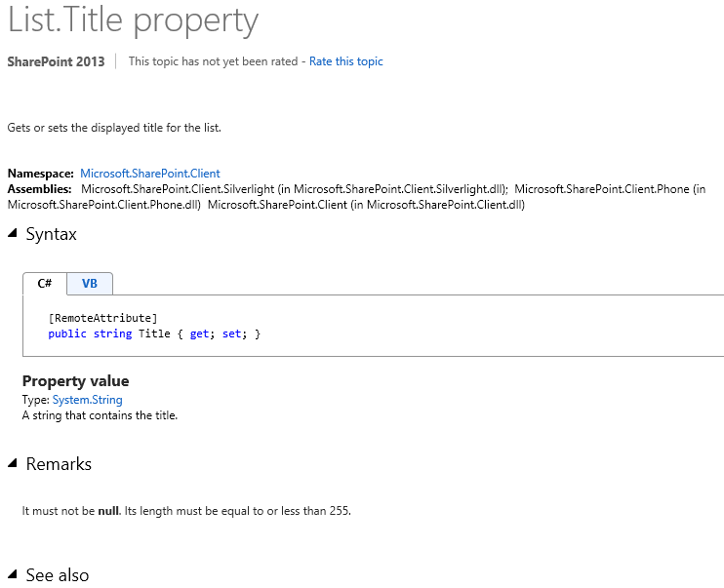Click the "Namespace:" label
The height and width of the screenshot is (588, 724).
[41, 174]
